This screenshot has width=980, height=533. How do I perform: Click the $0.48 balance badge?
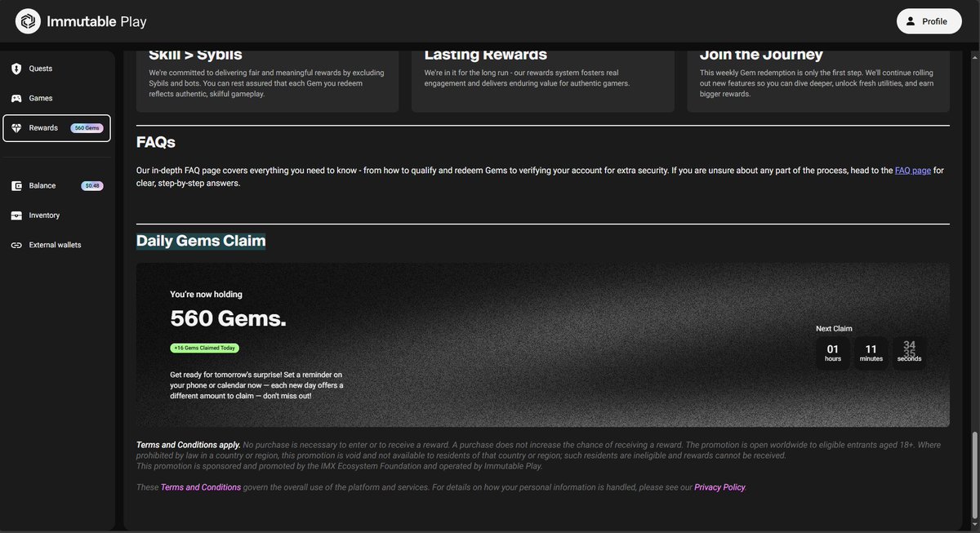point(92,186)
